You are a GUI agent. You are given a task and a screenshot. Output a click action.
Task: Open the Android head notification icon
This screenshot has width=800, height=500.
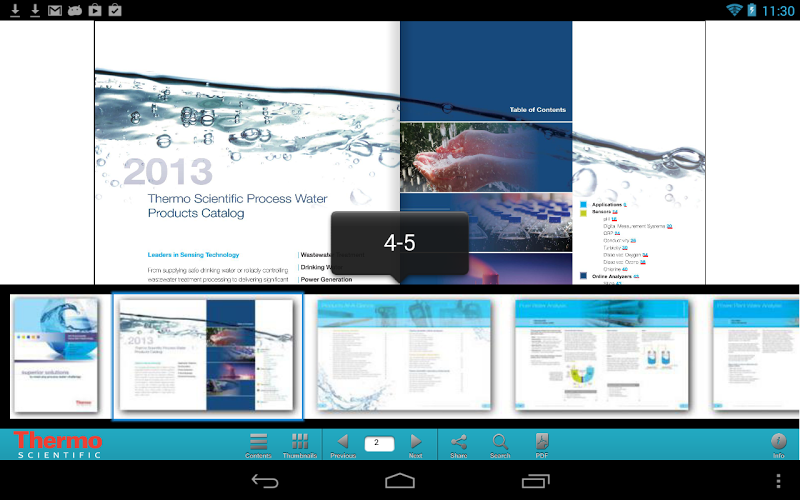coord(75,10)
